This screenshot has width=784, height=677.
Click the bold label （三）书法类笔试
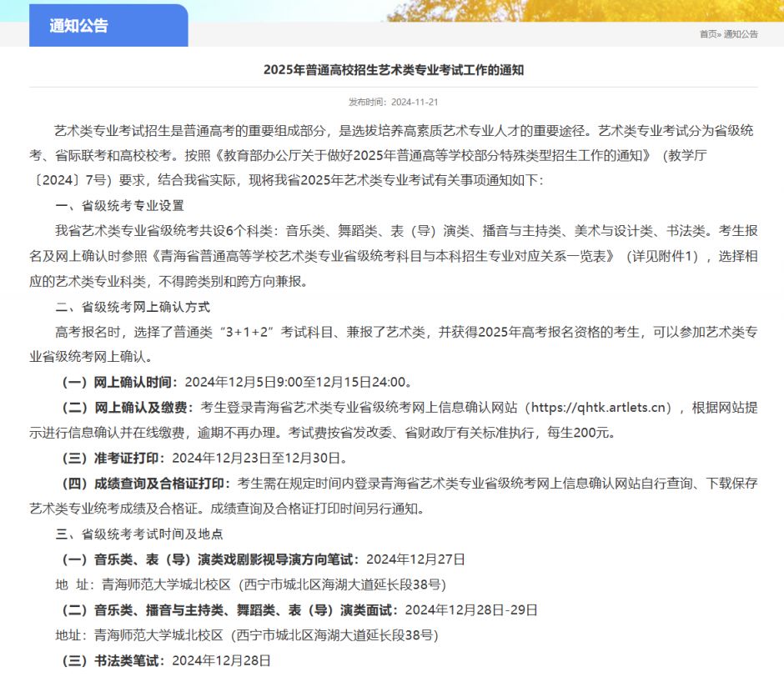click(113, 660)
